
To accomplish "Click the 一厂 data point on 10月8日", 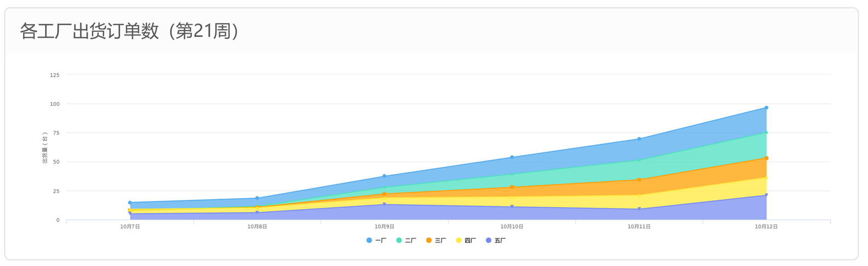I will [257, 198].
